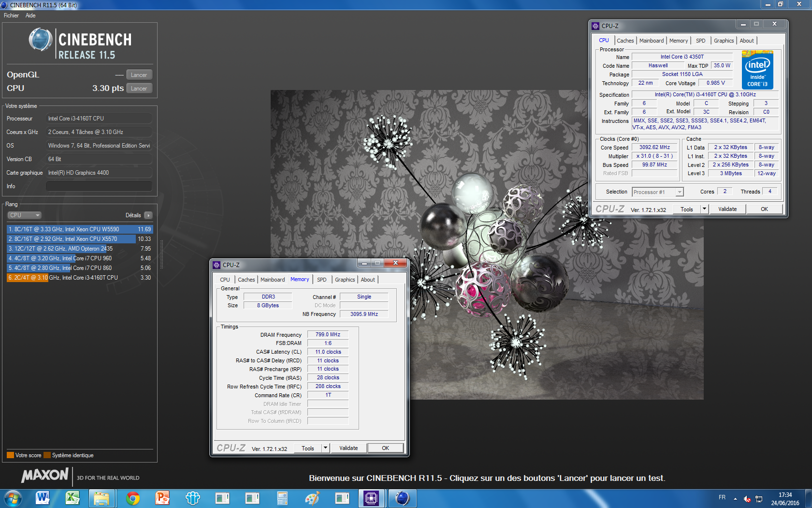Switch to Caches tab in Memory window
Viewport: 812px width, 508px height.
[x=246, y=280]
